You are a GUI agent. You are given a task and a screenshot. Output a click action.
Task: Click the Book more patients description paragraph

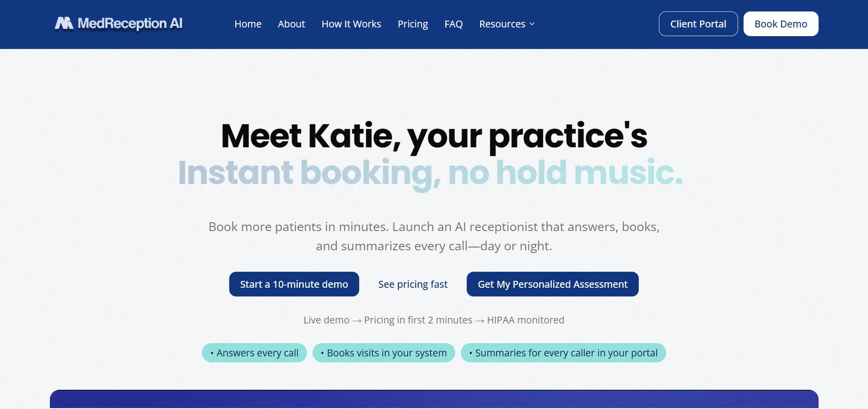(434, 236)
